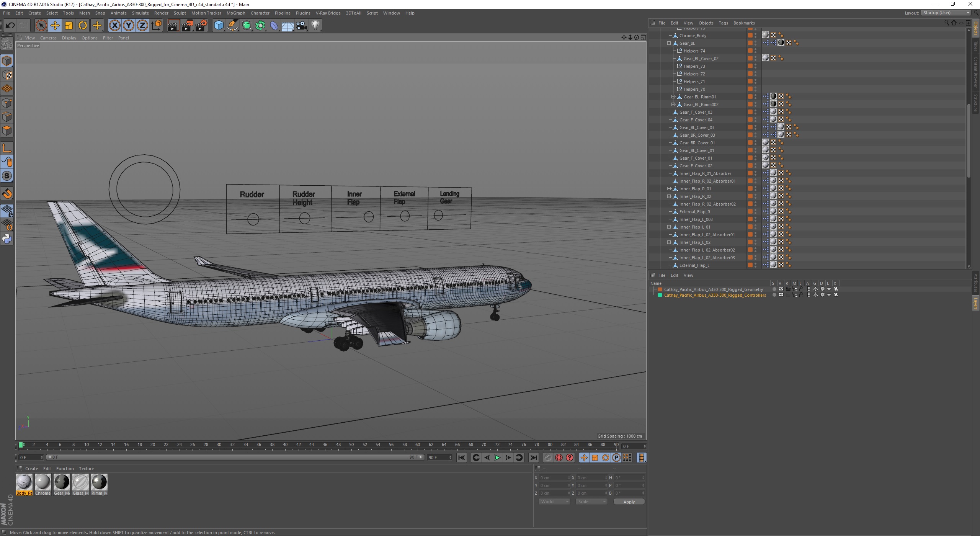Screen dimensions: 980x536
Task: Render the active view clapperboard
Action: click(173, 26)
